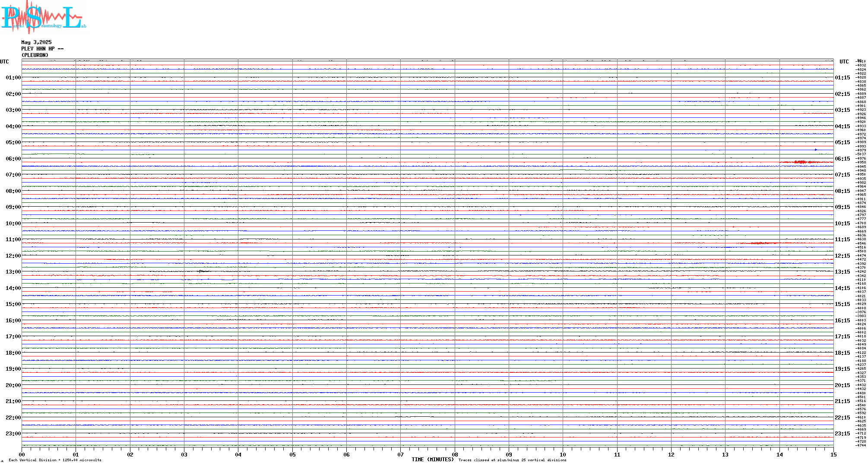Click the "01:00" hour label on left
Viewport: 868px width, 466px height.
[x=13, y=78]
